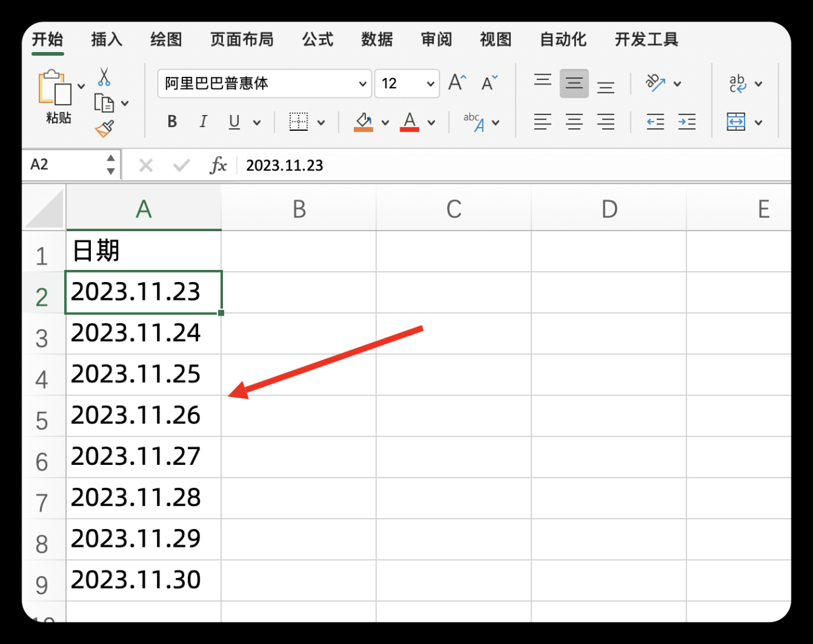Align text left
Image resolution: width=813 pixels, height=644 pixels.
point(542,121)
